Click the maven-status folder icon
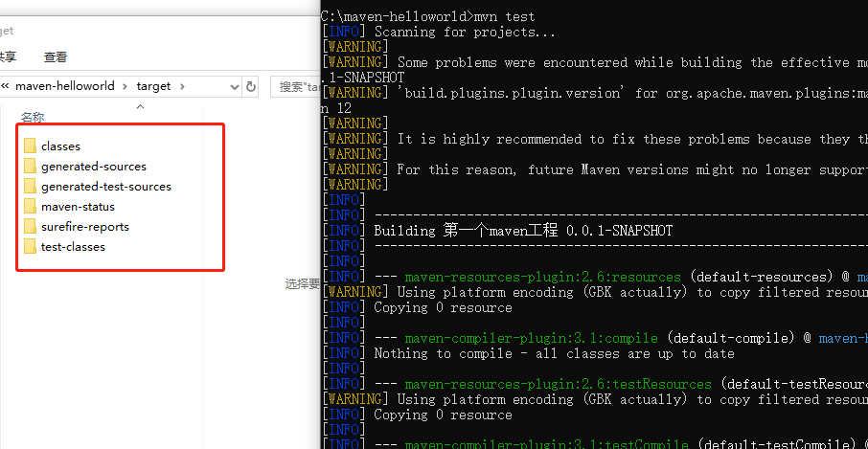 tap(31, 207)
